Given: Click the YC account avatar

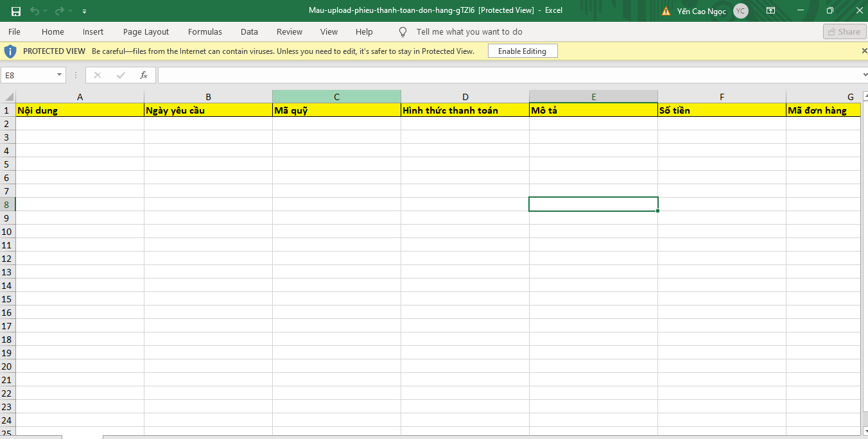Looking at the screenshot, I should click(741, 11).
